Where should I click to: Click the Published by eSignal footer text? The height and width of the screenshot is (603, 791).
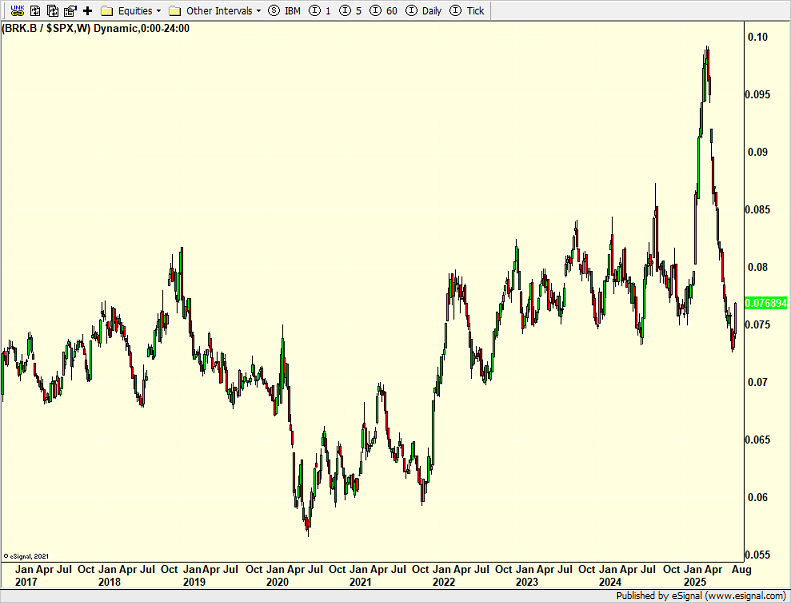[x=701, y=596]
